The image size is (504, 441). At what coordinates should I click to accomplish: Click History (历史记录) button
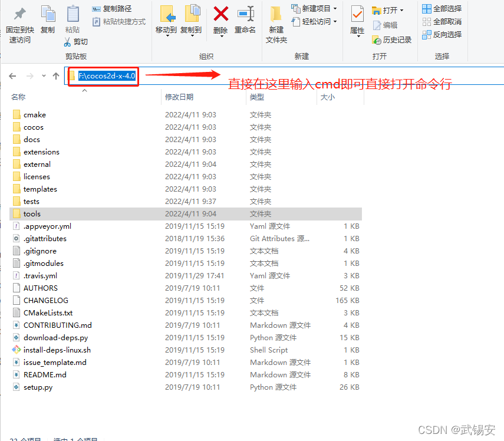(392, 40)
